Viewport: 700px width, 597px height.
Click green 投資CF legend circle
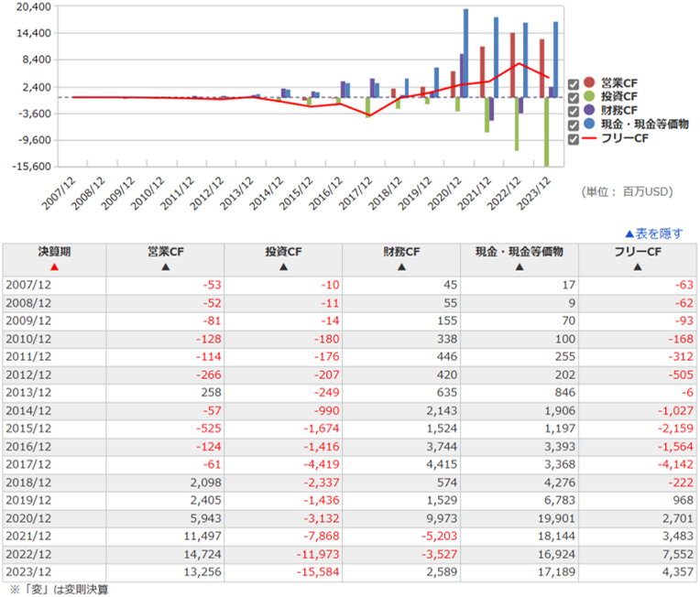(x=589, y=96)
